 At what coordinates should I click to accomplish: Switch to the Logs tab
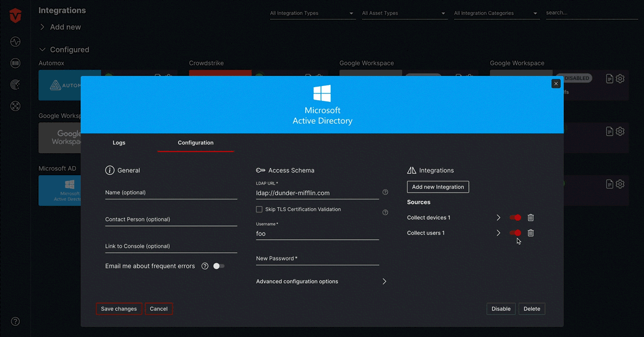point(119,143)
